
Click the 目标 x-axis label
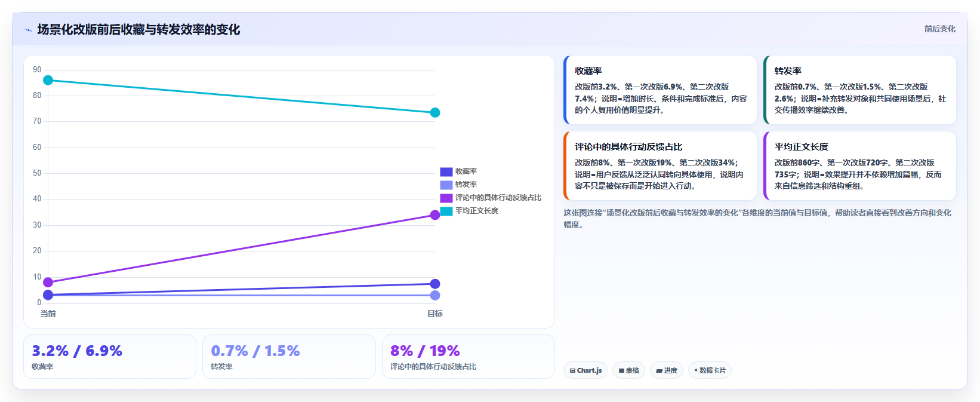pyautogui.click(x=435, y=314)
